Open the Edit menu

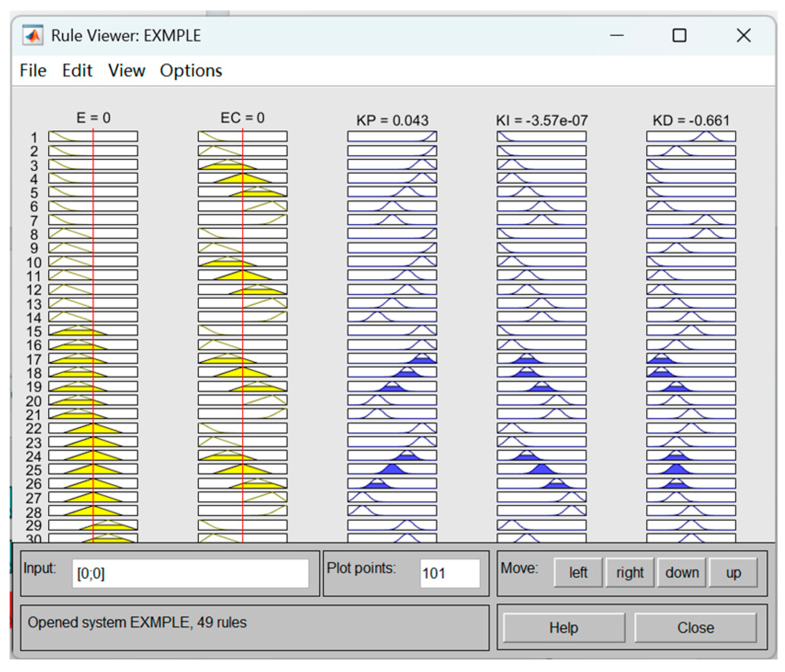pyautogui.click(x=77, y=71)
